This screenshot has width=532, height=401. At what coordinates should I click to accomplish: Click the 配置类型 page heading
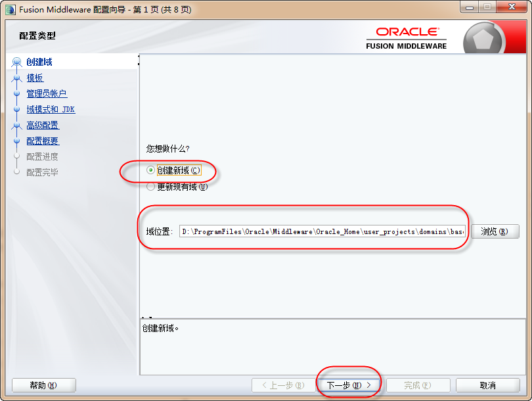[37, 35]
